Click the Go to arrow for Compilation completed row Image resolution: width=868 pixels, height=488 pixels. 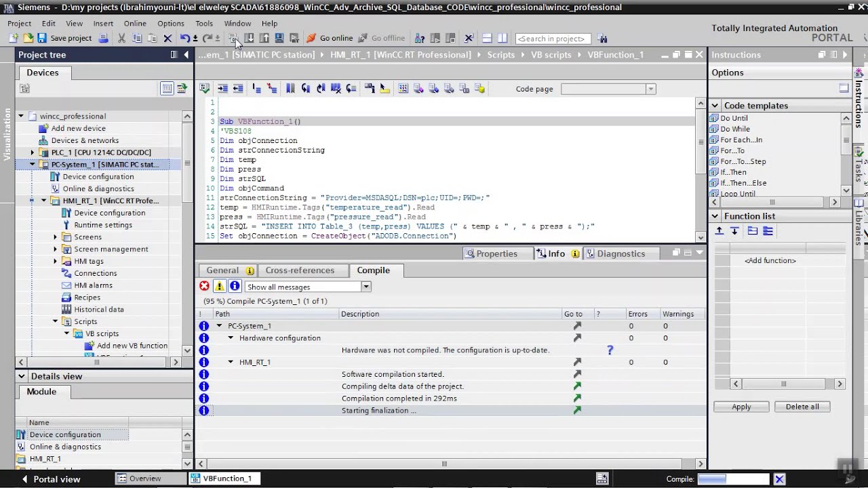pos(577,399)
